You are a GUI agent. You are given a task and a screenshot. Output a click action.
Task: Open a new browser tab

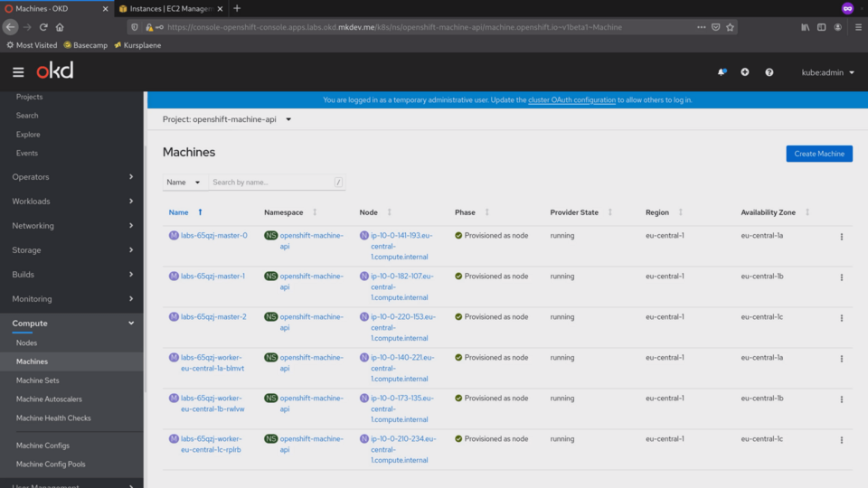pos(237,8)
